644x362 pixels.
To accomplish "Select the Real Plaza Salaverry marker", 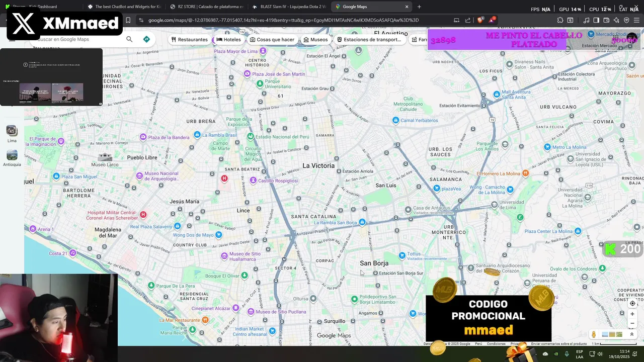I will tap(177, 226).
